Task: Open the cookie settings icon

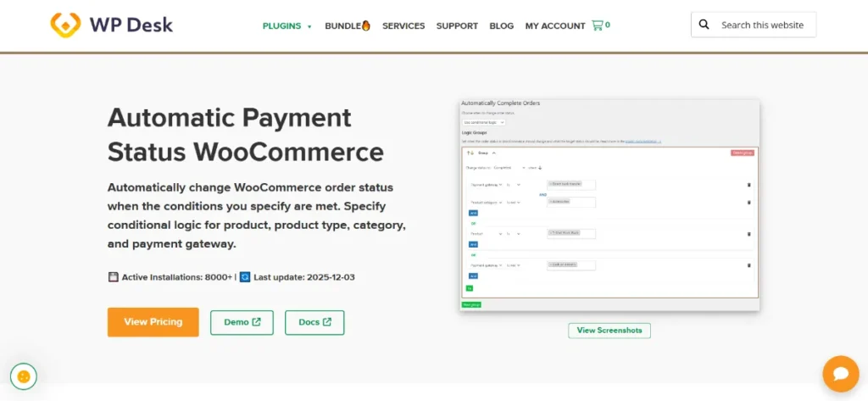Action: pyautogui.click(x=23, y=376)
